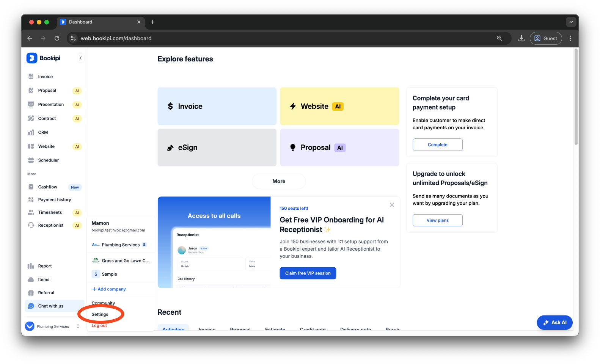Open Proposal in the sidebar
The height and width of the screenshot is (364, 600).
coord(54,91)
